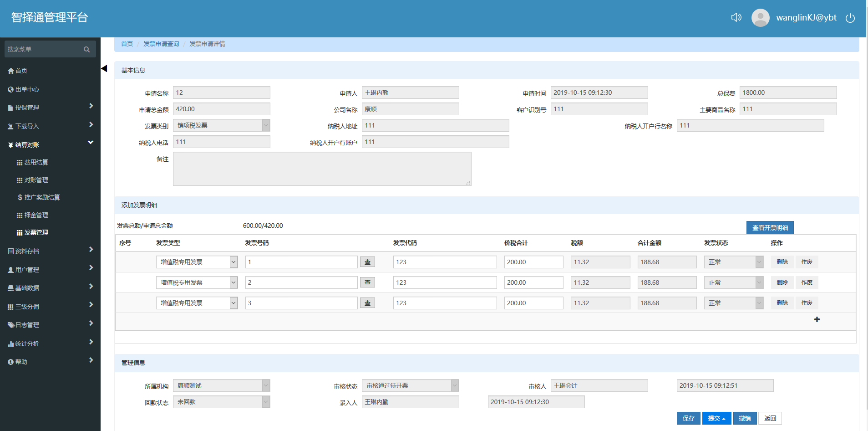This screenshot has width=868, height=431.
Task: Collapse sidebar using the black triangle arrow
Action: pyautogui.click(x=104, y=68)
